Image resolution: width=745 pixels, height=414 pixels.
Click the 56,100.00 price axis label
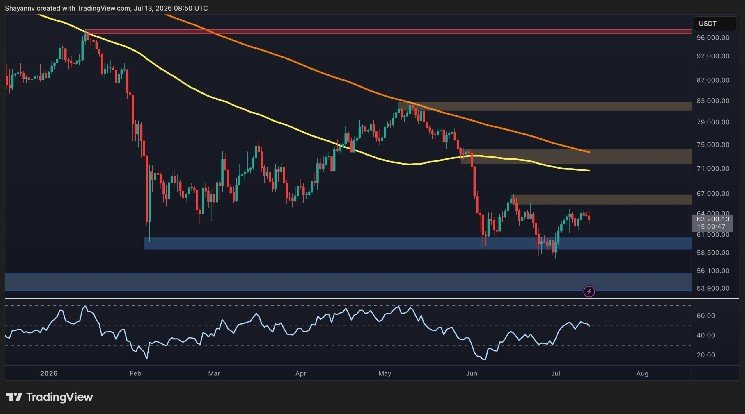point(713,270)
